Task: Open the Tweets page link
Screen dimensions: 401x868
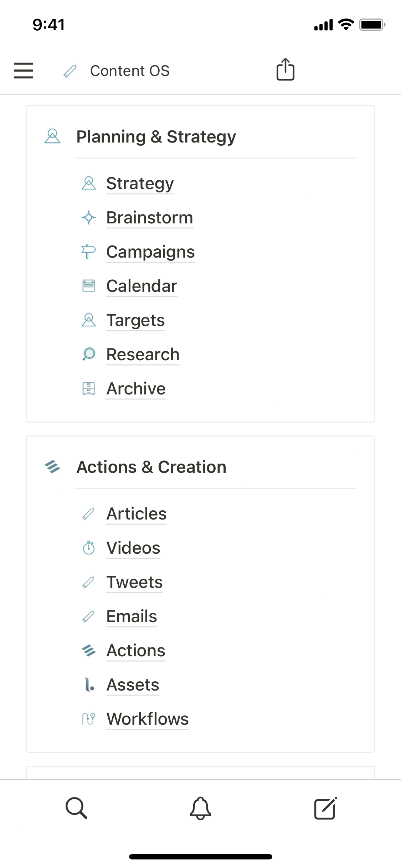Action: [x=134, y=582]
